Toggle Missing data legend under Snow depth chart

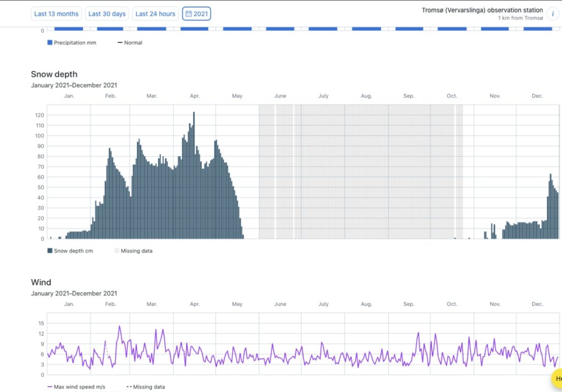point(133,251)
